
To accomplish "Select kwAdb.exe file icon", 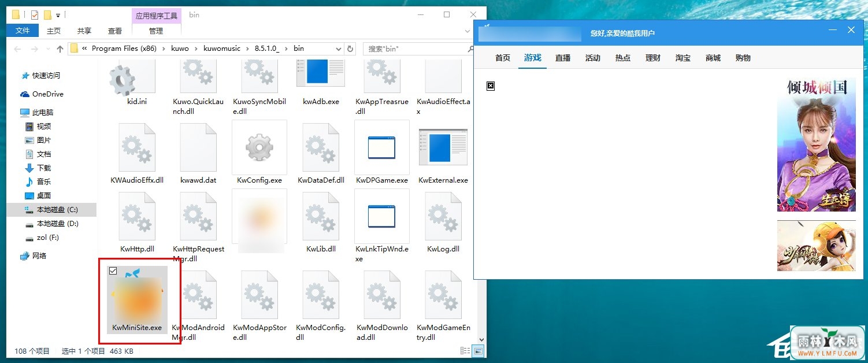I will click(x=321, y=73).
